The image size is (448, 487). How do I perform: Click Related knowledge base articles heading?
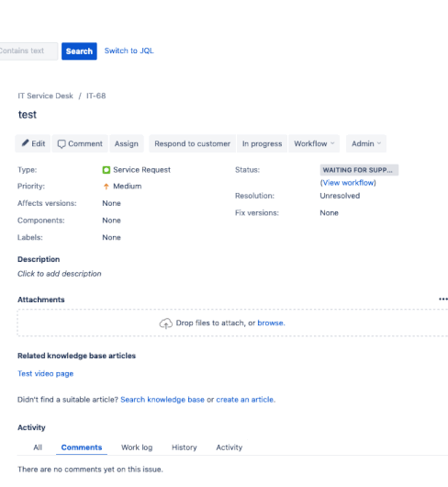pyautogui.click(x=76, y=356)
